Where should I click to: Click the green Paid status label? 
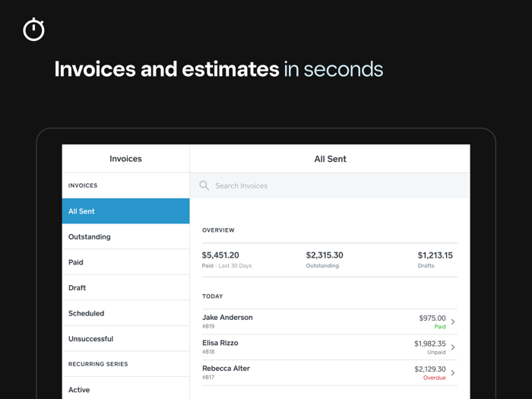click(x=440, y=327)
